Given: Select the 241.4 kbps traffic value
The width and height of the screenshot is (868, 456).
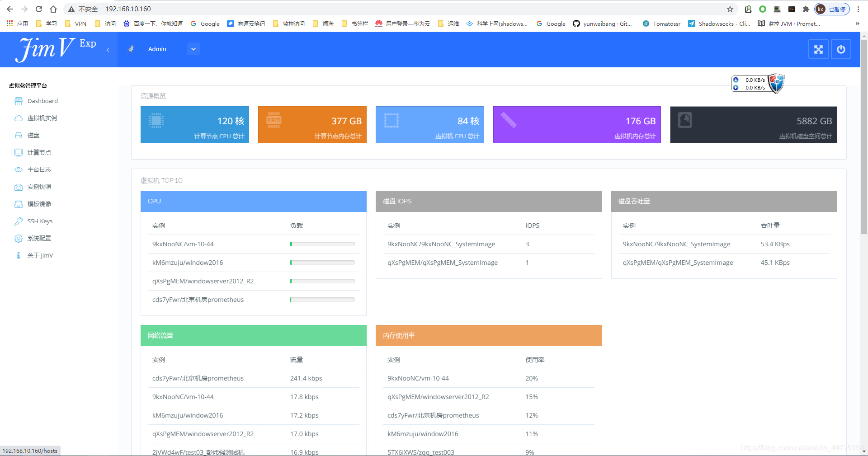Looking at the screenshot, I should click(306, 378).
